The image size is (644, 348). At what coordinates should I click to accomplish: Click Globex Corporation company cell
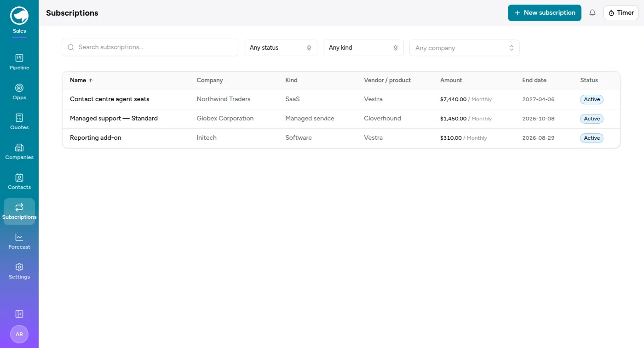tap(225, 119)
